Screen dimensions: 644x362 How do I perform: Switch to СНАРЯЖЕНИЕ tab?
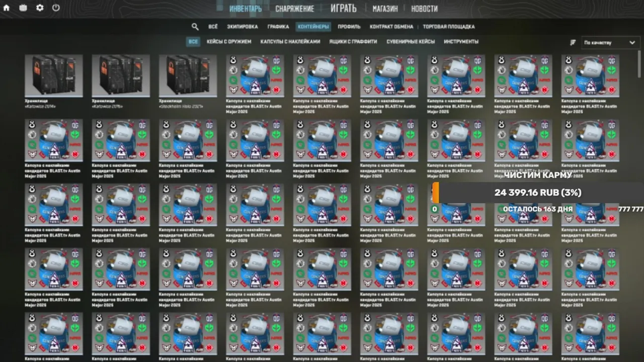295,9
